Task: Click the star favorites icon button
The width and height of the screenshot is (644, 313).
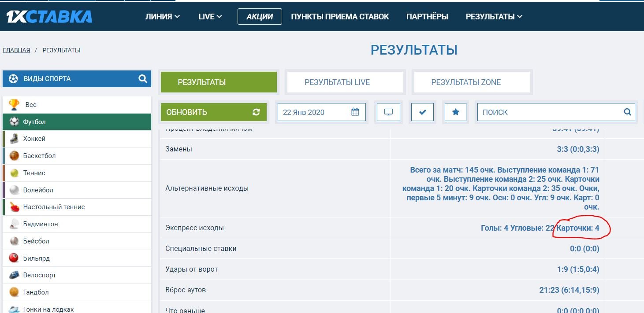Action: (456, 112)
